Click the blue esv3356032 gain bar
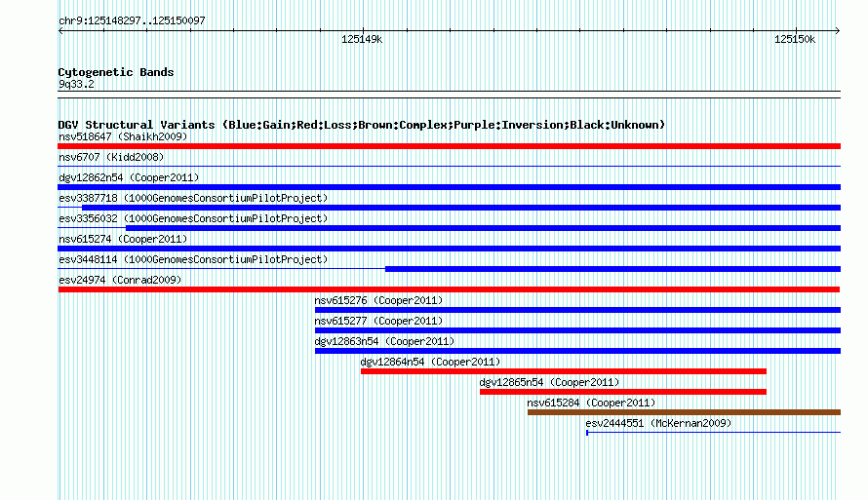 coord(483,228)
